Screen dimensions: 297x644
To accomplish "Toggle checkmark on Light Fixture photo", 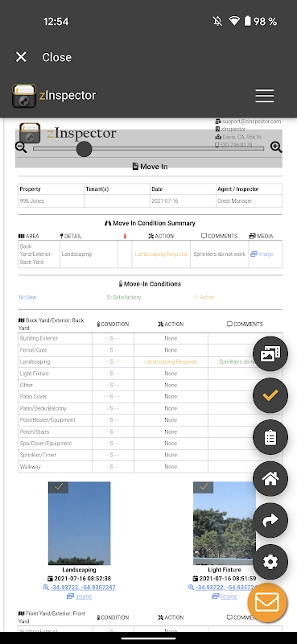I will pyautogui.click(x=204, y=487).
